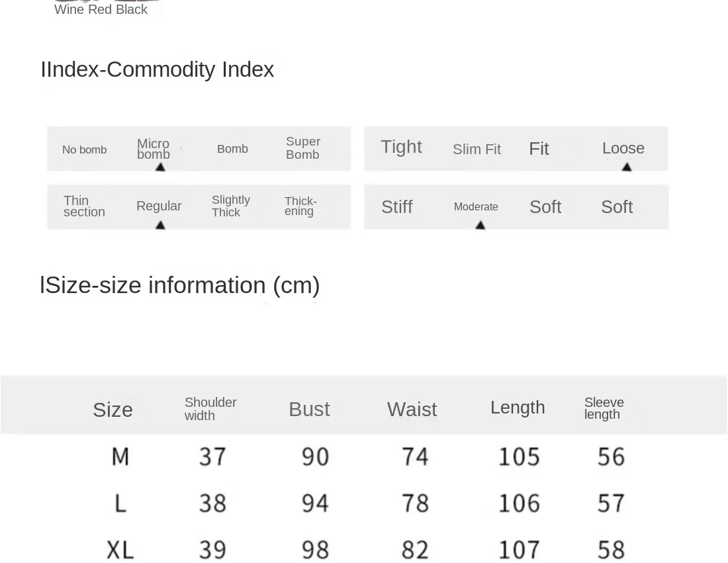Click the triangle marker under Loose
The height and width of the screenshot is (563, 728).
click(627, 167)
